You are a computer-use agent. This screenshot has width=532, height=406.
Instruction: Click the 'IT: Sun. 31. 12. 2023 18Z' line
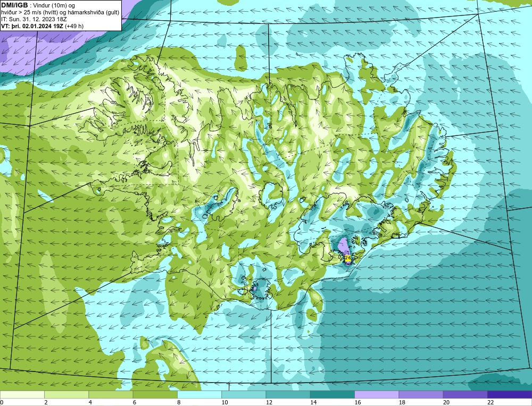click(x=34, y=19)
